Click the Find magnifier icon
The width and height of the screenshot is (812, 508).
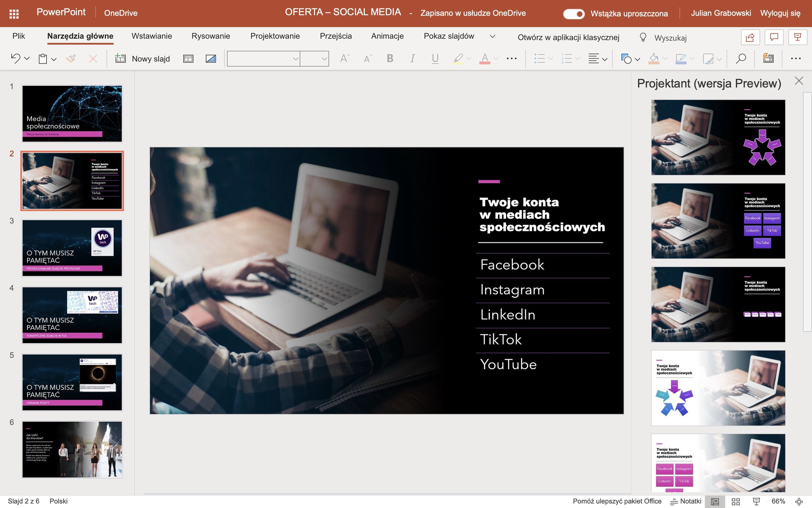point(741,59)
